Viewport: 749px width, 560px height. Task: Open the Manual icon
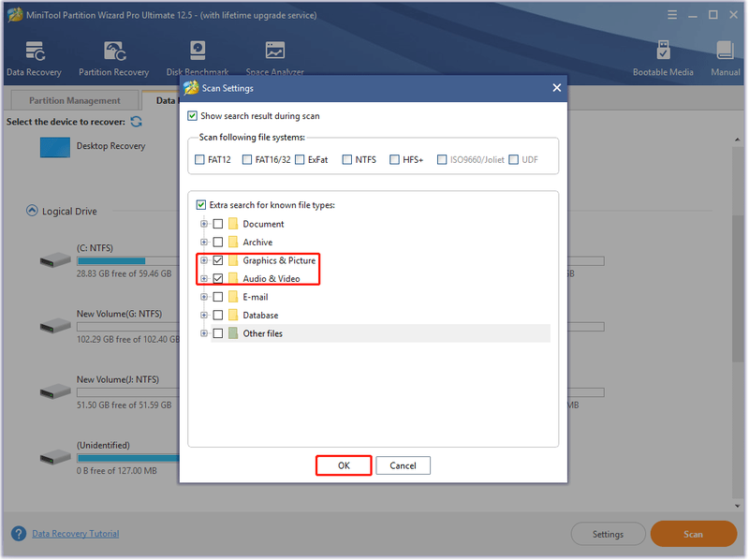[x=725, y=58]
